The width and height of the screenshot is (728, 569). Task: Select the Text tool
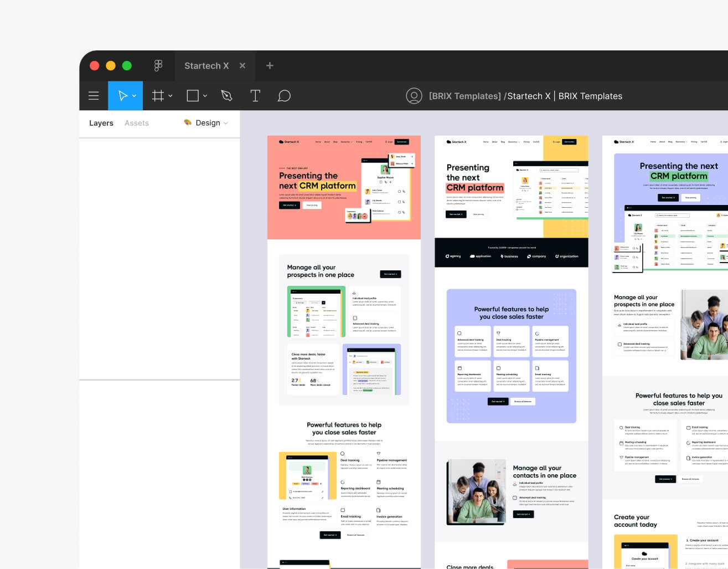pyautogui.click(x=255, y=95)
